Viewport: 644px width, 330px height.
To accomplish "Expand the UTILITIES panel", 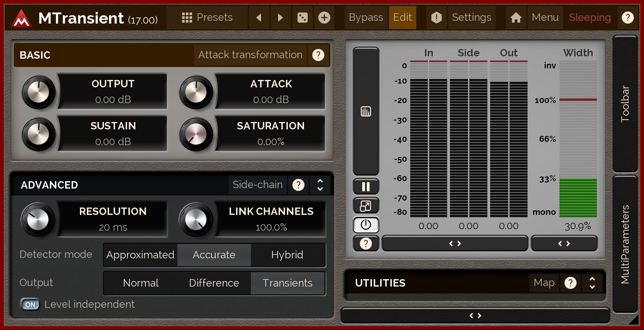I will 592,283.
